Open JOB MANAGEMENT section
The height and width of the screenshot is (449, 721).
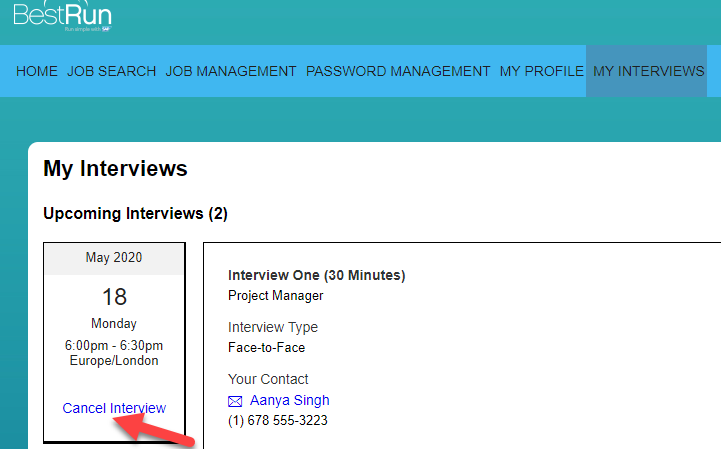click(x=231, y=71)
